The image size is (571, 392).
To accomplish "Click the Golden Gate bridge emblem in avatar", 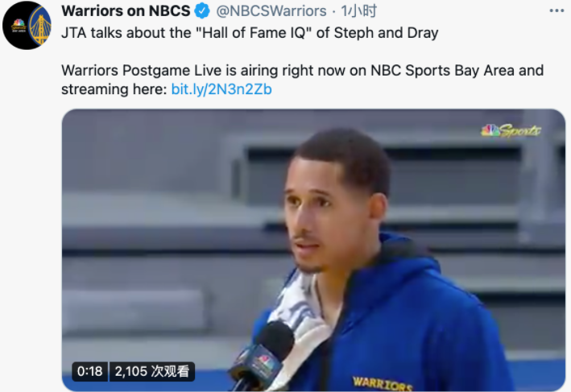I will (x=39, y=27).
